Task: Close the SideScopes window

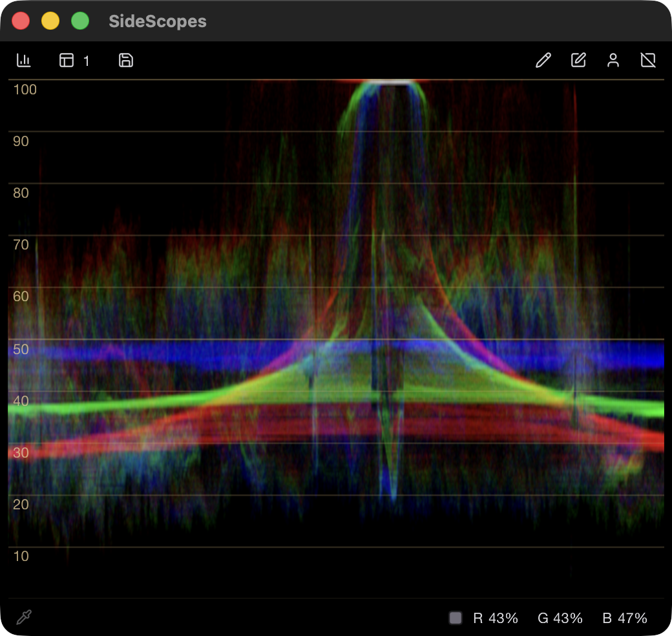Action: pyautogui.click(x=21, y=21)
